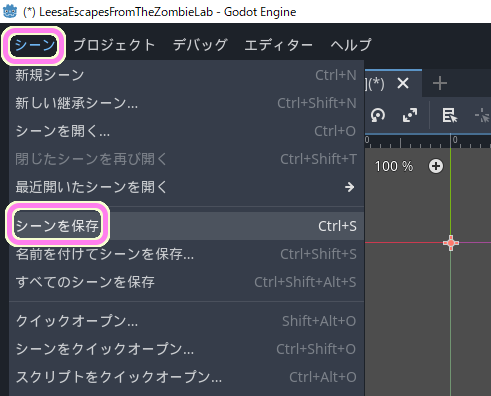Image resolution: width=491 pixels, height=396 pixels.
Task: Choose 新規シーン menu entry
Action: (x=186, y=75)
